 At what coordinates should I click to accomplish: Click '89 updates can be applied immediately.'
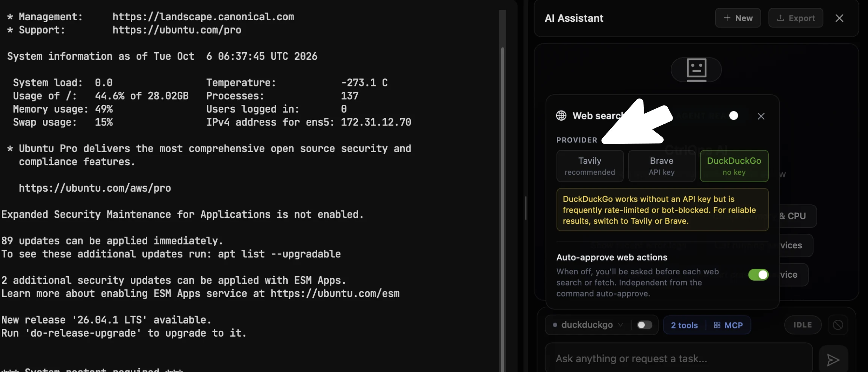point(112,241)
